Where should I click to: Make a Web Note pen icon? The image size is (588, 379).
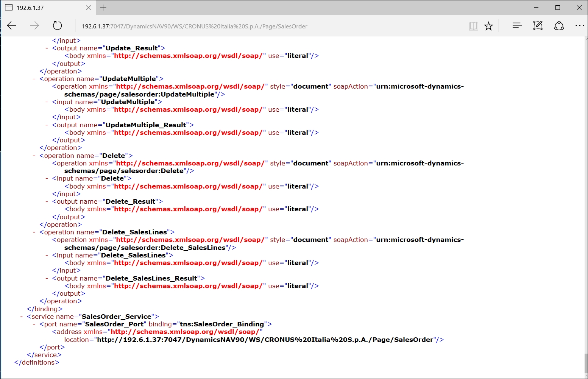point(538,26)
